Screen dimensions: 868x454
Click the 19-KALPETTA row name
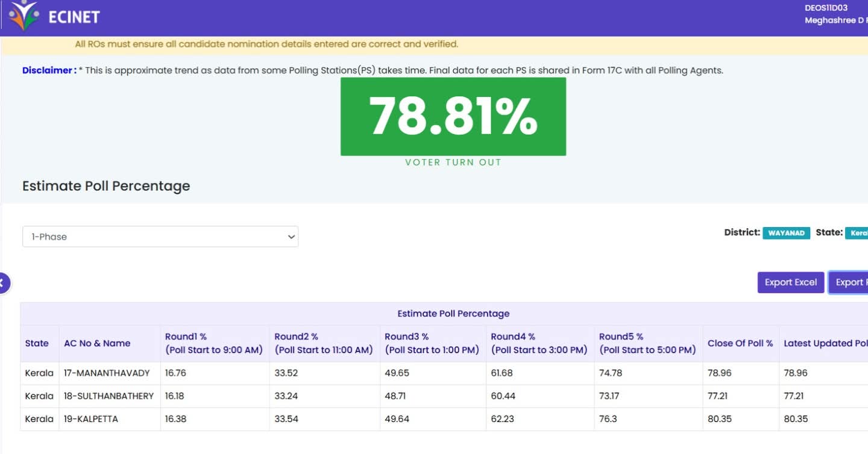(91, 418)
